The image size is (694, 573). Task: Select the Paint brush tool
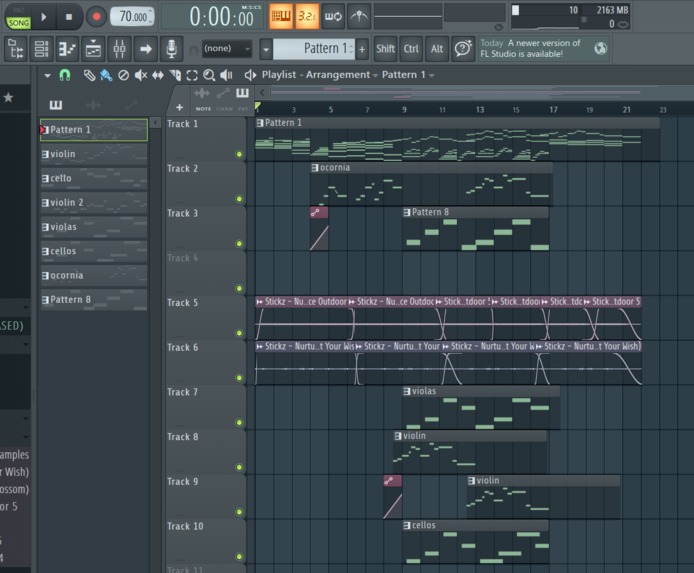(x=106, y=75)
